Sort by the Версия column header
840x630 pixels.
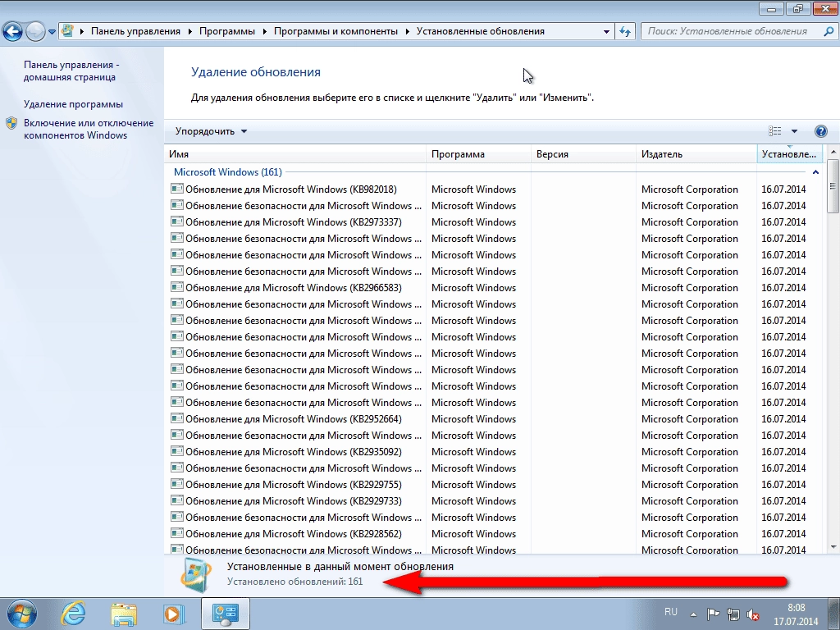point(583,153)
